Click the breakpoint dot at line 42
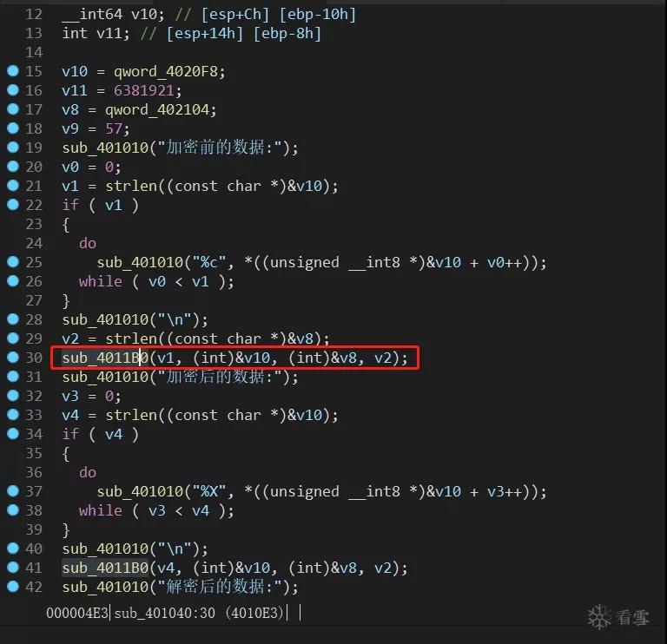This screenshot has height=644, width=667. [13, 586]
